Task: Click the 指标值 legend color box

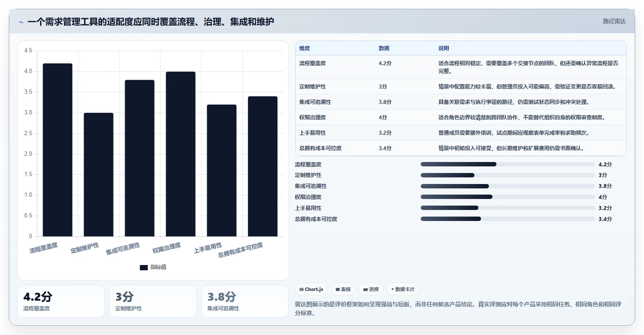Action: [144, 267]
